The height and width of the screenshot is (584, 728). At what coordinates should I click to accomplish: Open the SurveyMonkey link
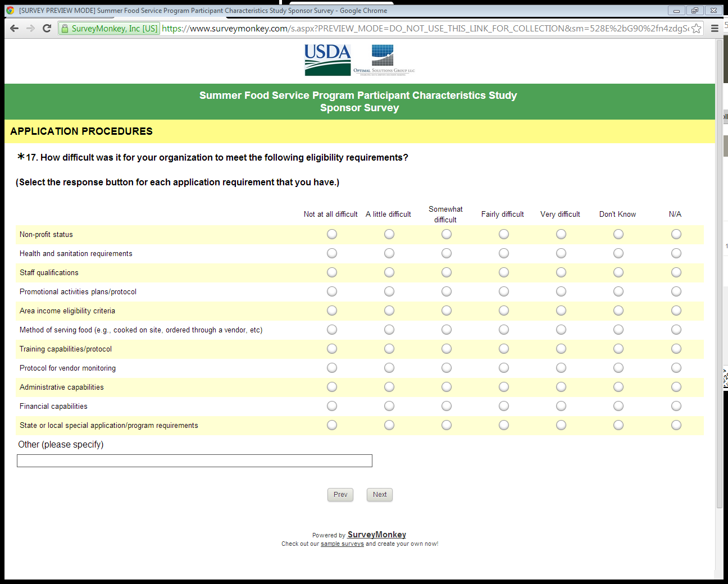pyautogui.click(x=376, y=535)
